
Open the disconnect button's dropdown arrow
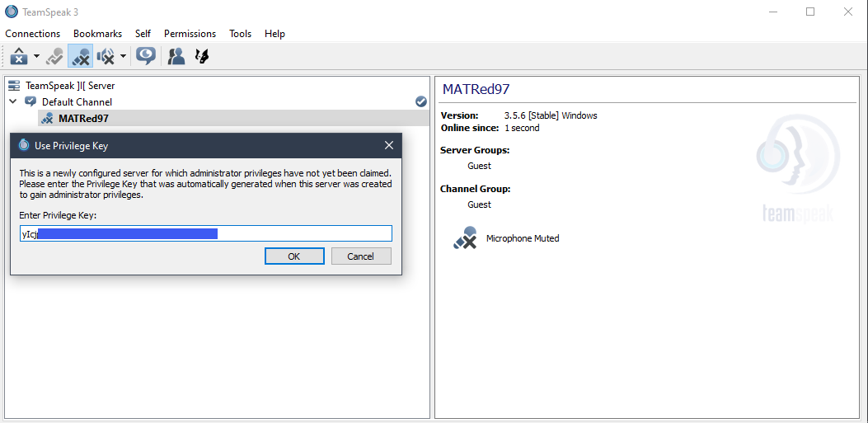point(36,56)
